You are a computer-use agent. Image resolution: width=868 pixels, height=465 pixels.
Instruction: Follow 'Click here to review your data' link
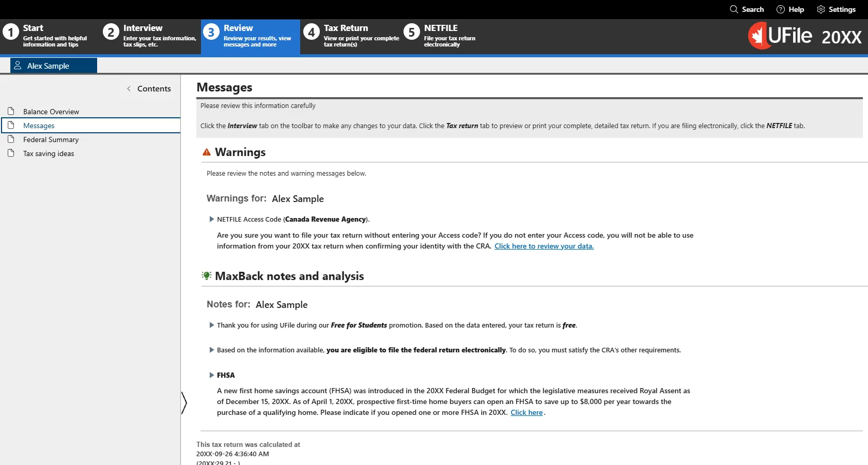544,246
